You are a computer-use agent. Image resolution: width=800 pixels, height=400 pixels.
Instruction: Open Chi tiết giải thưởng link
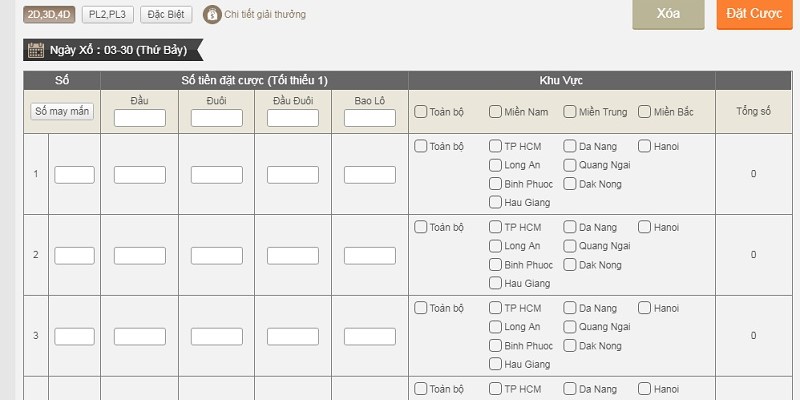(265, 15)
